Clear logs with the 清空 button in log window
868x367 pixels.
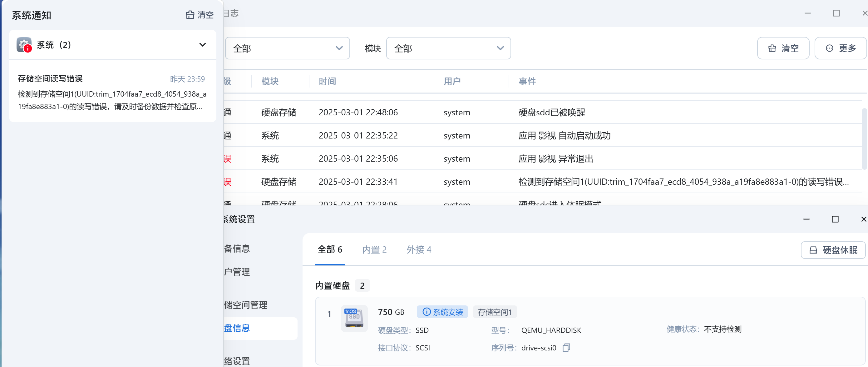point(783,48)
